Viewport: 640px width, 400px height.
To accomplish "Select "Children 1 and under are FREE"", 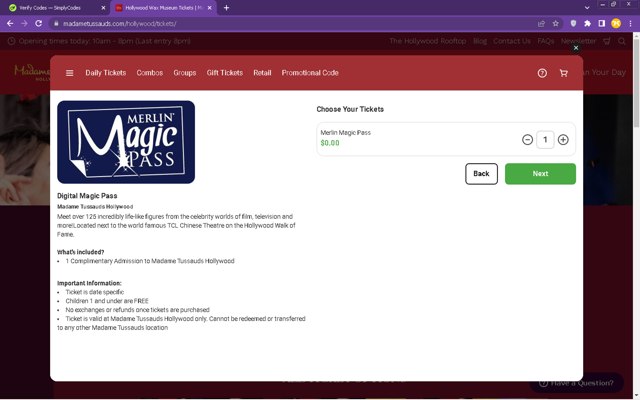I will point(107,301).
